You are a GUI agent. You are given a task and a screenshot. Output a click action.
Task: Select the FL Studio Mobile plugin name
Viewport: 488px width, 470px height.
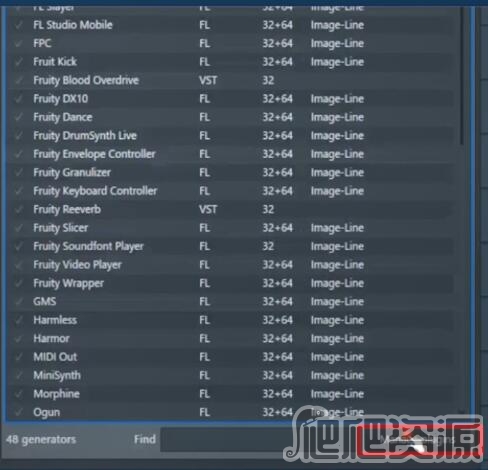coord(73,25)
